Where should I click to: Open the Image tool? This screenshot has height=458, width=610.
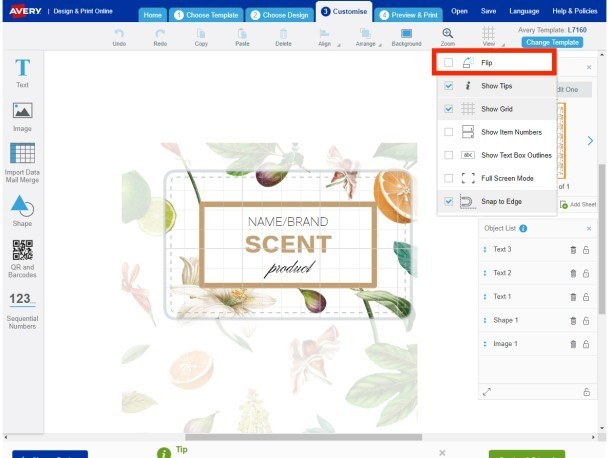[22, 115]
